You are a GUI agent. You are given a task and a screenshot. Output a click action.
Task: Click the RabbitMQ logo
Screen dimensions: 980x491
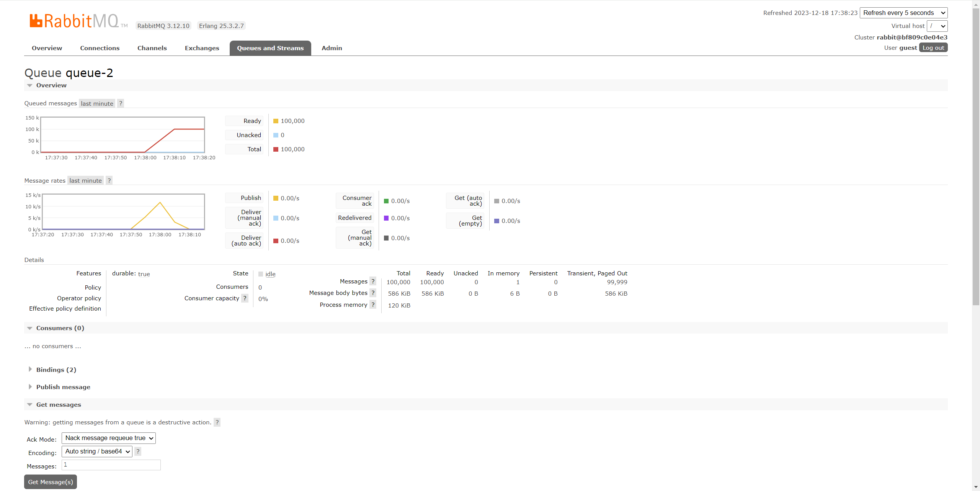75,21
